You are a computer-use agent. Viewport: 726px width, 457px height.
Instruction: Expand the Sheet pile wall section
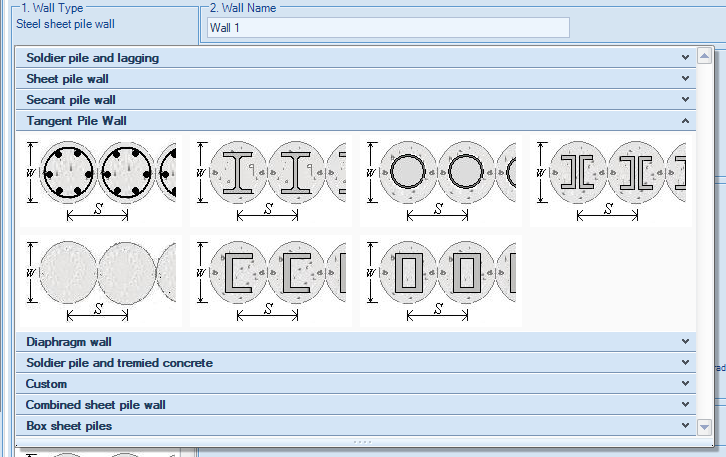click(x=356, y=79)
